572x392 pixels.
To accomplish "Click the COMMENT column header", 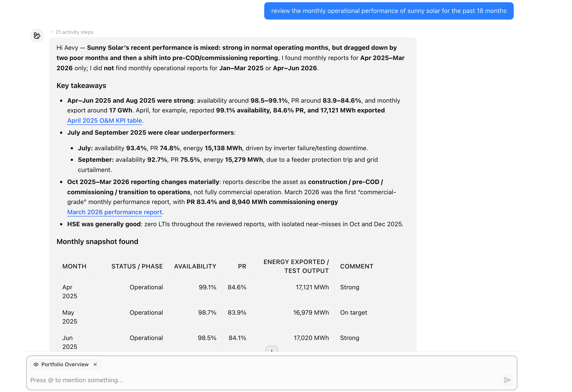I will 357,266.
